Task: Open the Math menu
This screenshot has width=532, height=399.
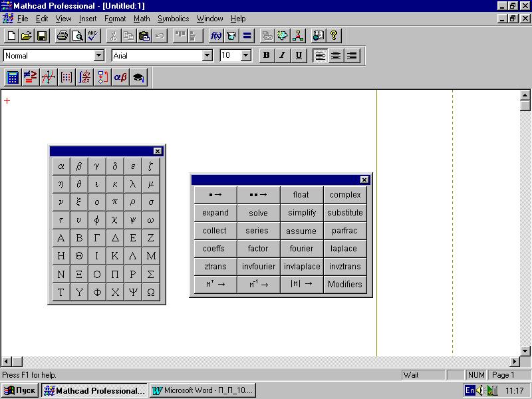Action: tap(142, 19)
